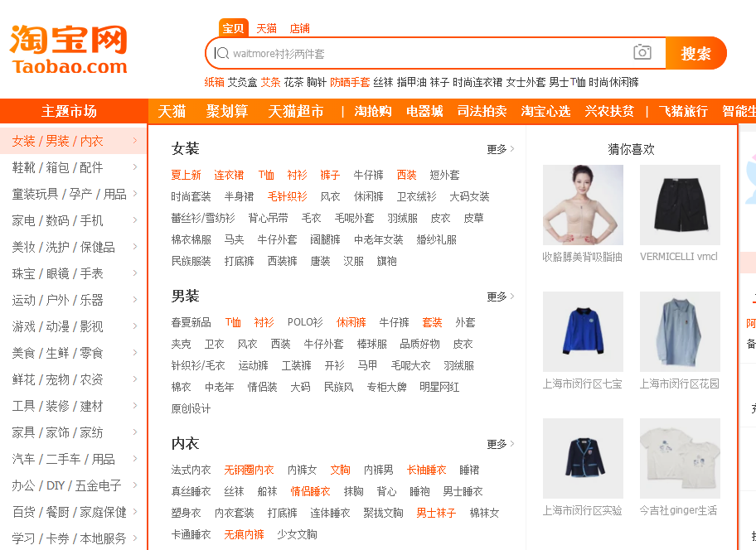This screenshot has width=756, height=550.
Task: Click 更多 next to 男装 heading
Action: click(x=501, y=297)
